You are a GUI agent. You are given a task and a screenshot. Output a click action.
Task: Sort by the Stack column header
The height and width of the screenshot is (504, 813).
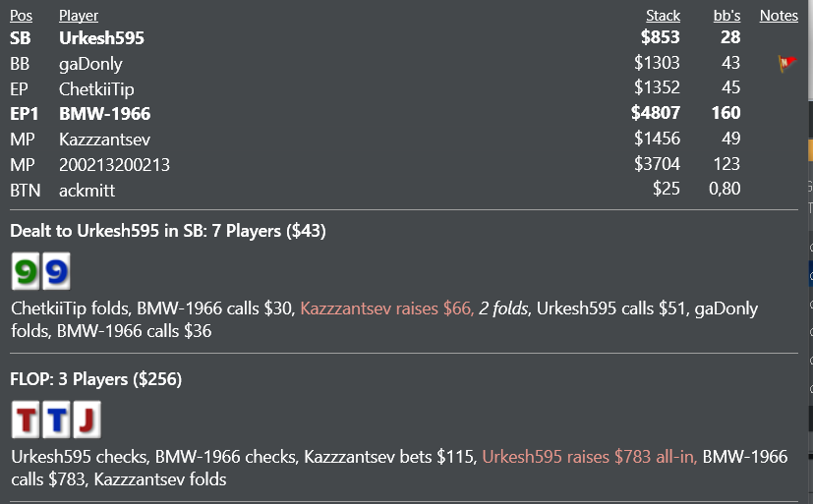[664, 16]
